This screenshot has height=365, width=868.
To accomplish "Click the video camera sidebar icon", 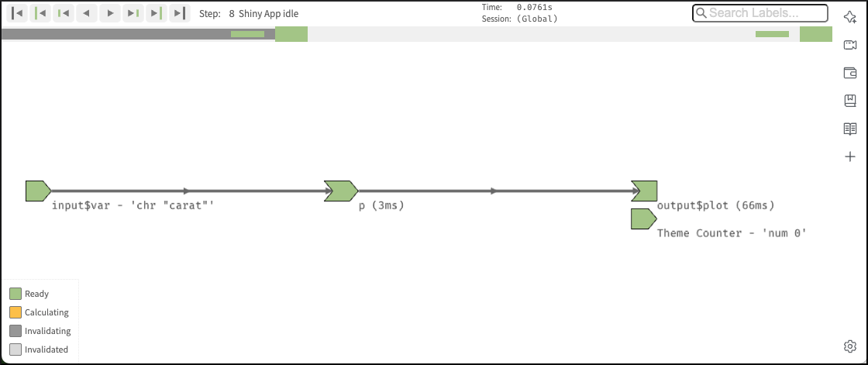I will tap(849, 46).
